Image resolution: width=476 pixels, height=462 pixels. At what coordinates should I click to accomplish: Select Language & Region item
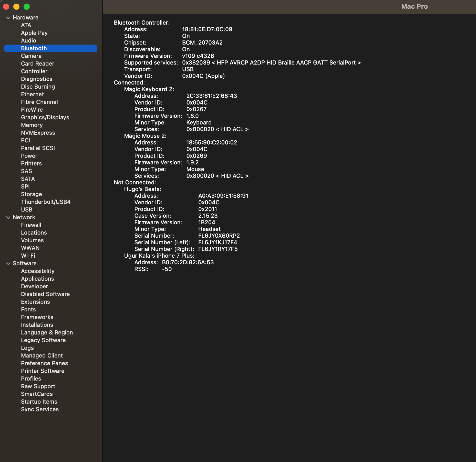[47, 332]
